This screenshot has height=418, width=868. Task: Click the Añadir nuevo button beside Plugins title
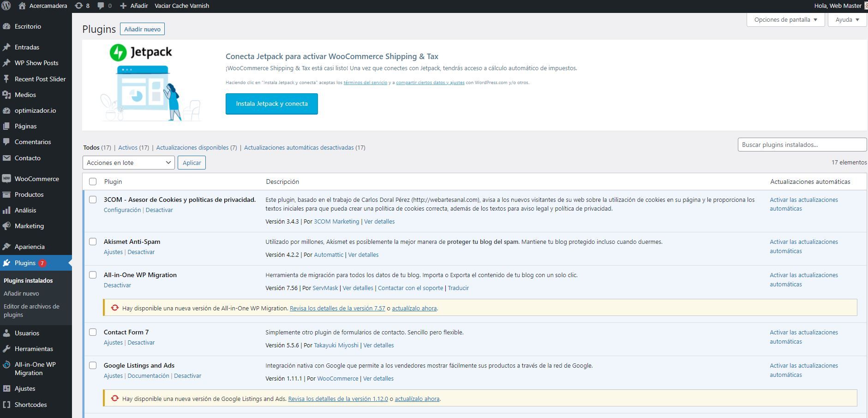coord(142,29)
